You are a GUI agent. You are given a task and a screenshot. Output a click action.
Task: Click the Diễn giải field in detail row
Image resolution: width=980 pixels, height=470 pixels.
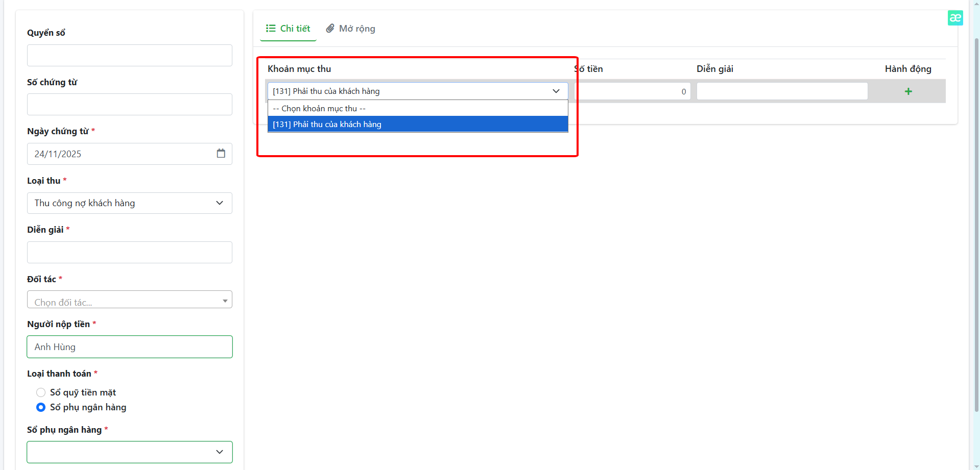[x=781, y=91]
